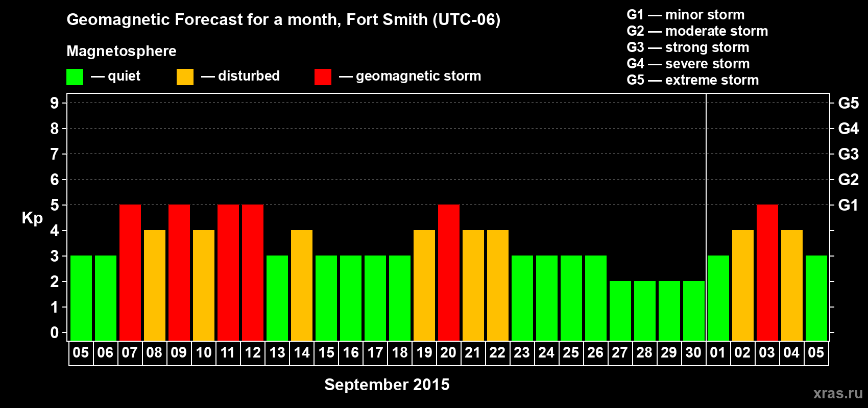Click the G5 label on right axis

point(849,103)
